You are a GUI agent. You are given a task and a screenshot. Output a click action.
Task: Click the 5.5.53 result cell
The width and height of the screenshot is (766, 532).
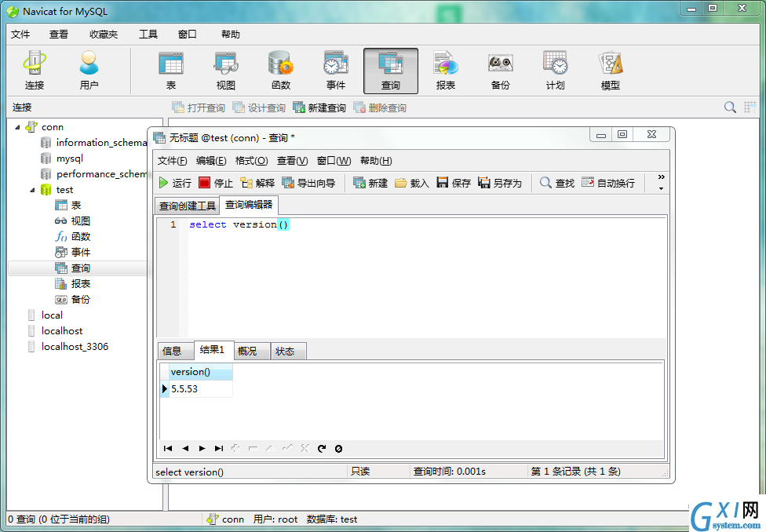pyautogui.click(x=201, y=389)
